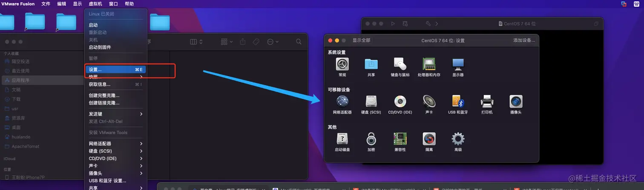Open VMware Fusion application menu
The width and height of the screenshot is (644, 190).
click(18, 4)
